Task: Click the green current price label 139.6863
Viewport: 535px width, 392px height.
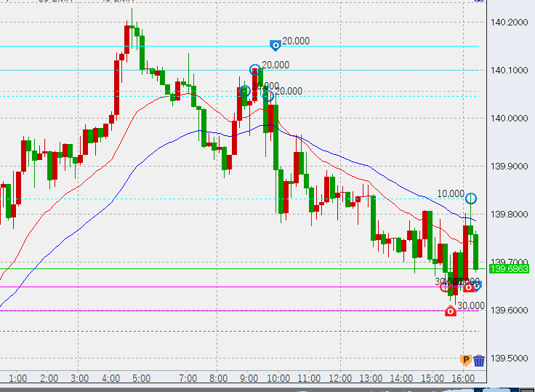Action: tap(508, 269)
